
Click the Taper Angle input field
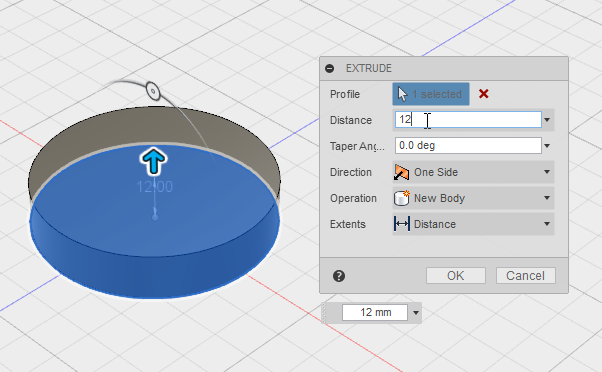(x=468, y=145)
